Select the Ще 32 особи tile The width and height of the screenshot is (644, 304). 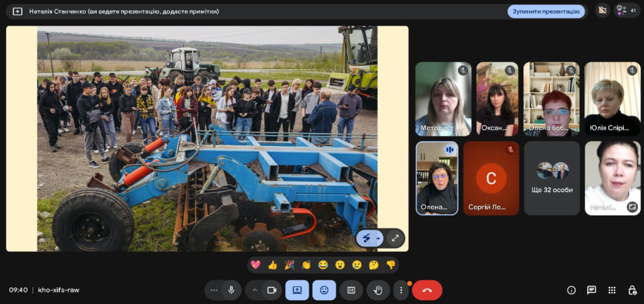pos(552,178)
